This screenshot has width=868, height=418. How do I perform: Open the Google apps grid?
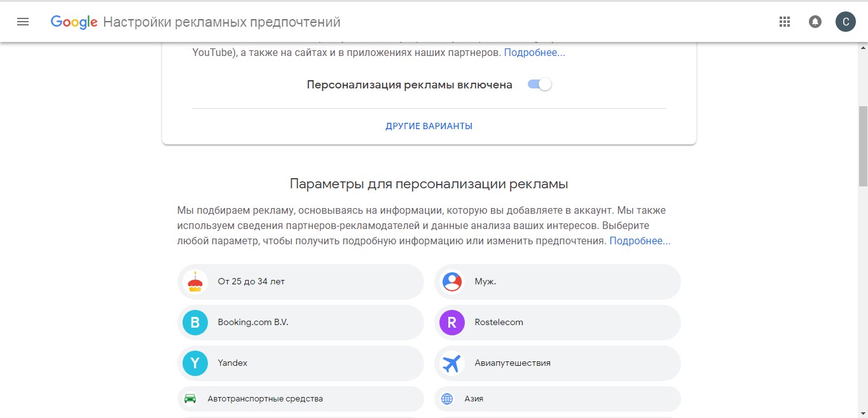(x=784, y=22)
